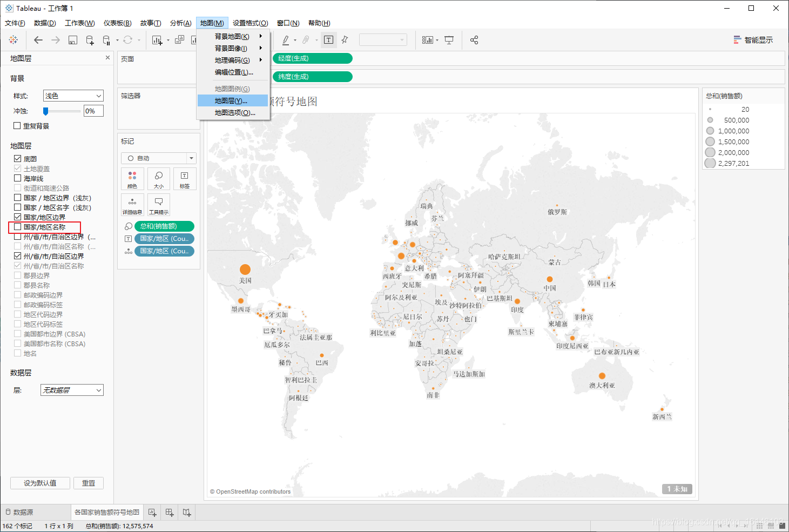Toggle the show mark labels T icon
The height and width of the screenshot is (532, 789).
328,40
